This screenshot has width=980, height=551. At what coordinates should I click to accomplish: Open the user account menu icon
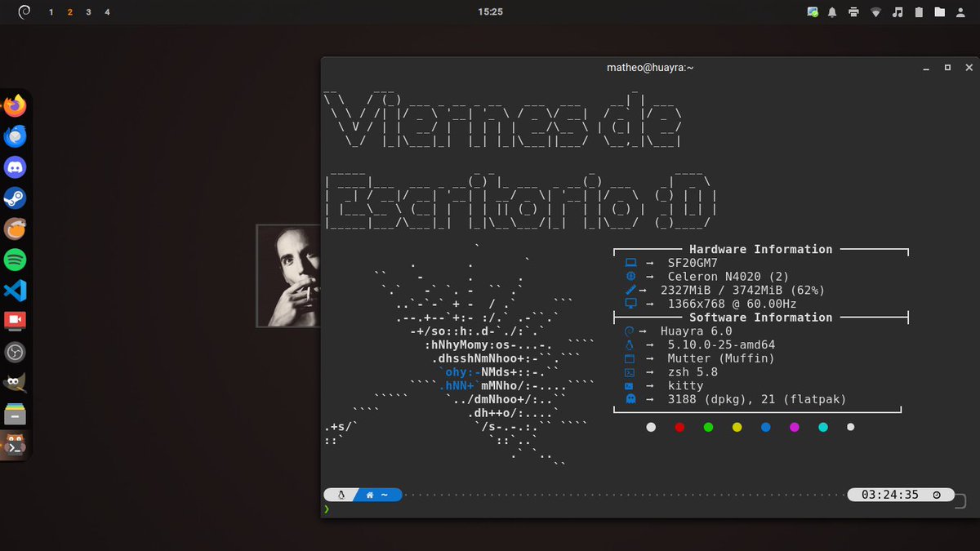point(960,11)
